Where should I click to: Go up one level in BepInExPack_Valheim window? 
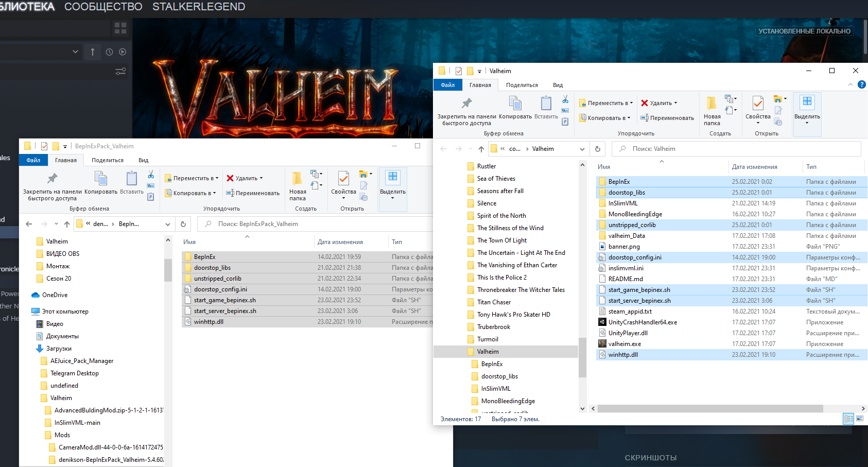tap(67, 224)
